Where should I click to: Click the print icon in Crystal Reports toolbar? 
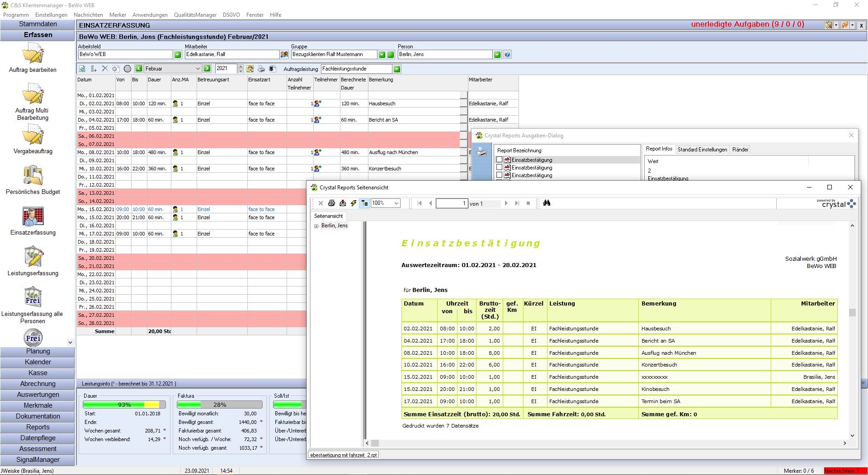331,203
